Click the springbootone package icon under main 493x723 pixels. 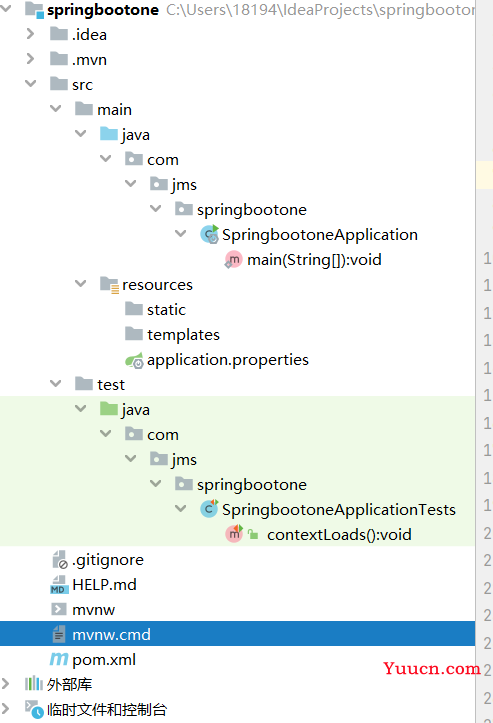pyautogui.click(x=184, y=208)
